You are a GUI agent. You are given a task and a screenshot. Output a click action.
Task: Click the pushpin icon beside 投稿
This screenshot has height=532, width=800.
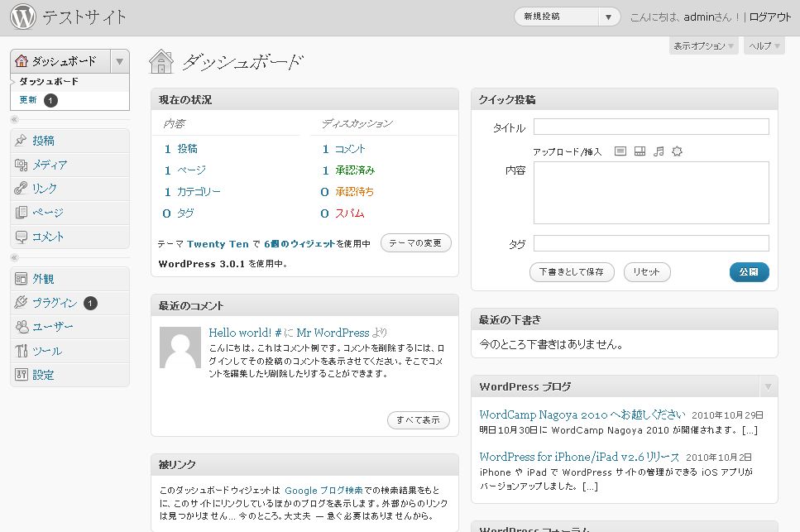21,141
